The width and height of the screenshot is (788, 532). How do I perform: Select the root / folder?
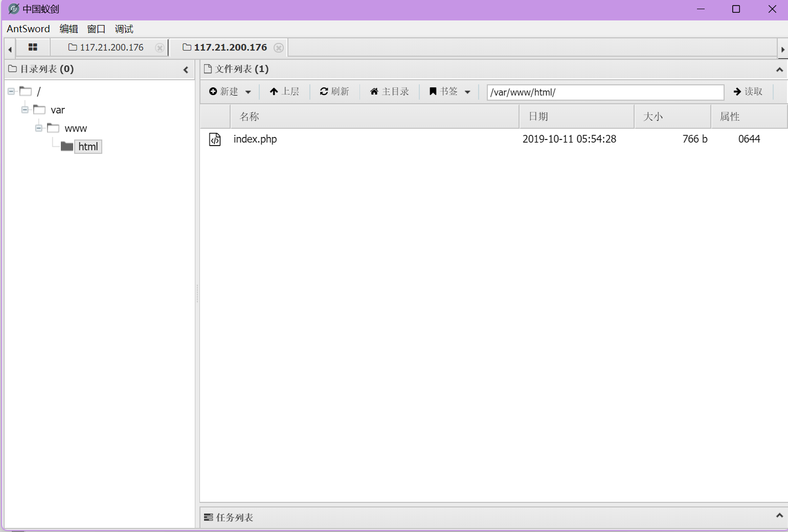pos(38,91)
